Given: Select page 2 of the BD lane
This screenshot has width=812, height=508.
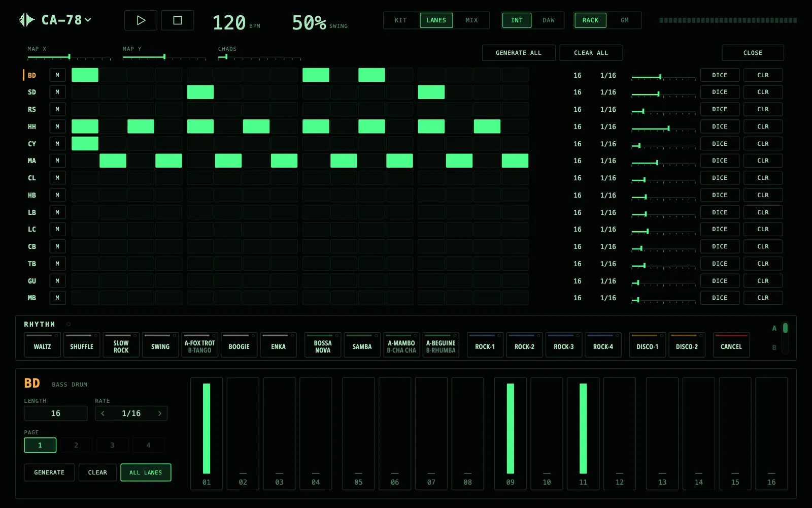Looking at the screenshot, I should coord(76,445).
